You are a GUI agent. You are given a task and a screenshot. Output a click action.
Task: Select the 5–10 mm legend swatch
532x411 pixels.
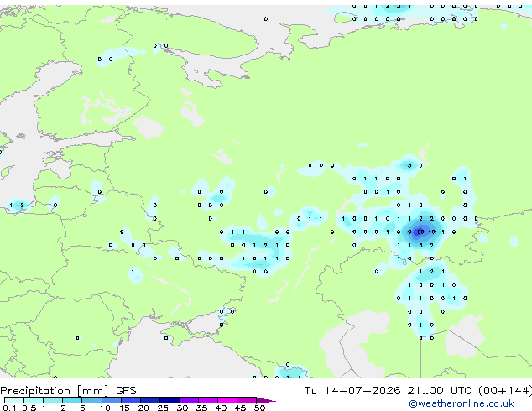[91, 400]
